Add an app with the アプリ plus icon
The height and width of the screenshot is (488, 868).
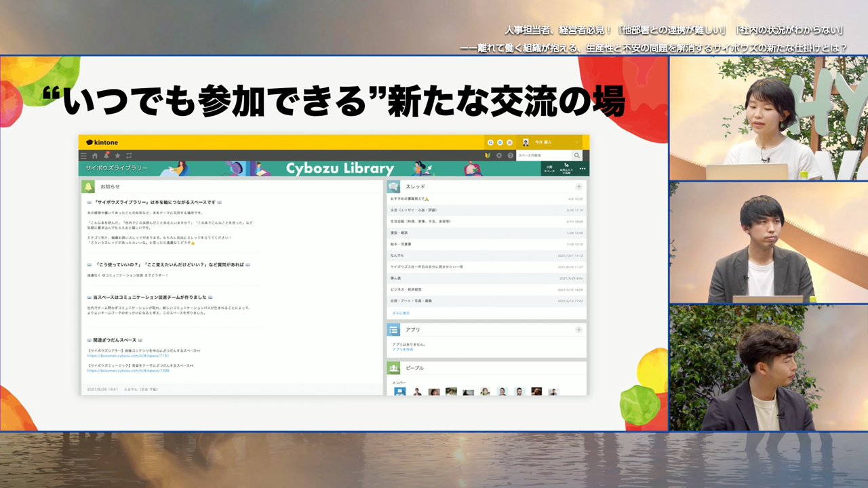tap(578, 329)
